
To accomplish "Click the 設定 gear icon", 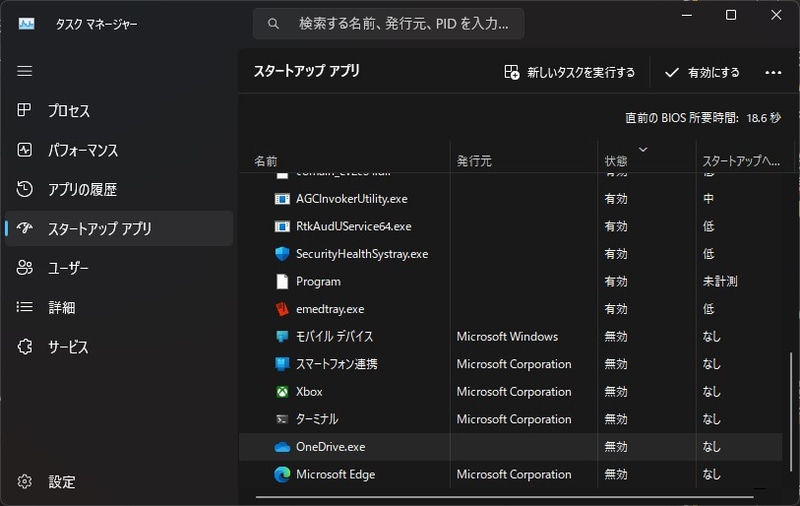I will 24,482.
